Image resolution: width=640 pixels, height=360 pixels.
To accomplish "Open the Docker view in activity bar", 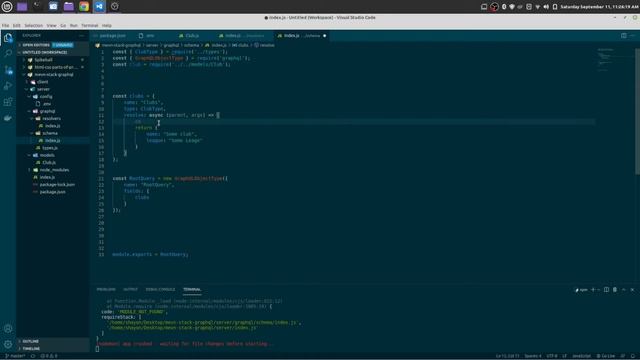I will pos(8,118).
